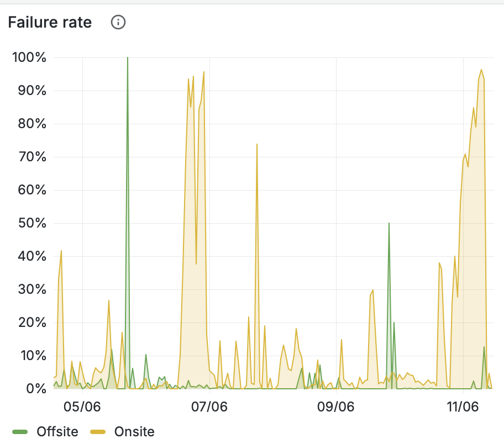The width and height of the screenshot is (504, 444).
Task: Click the first Onsite peak near 42%
Action: pyautogui.click(x=61, y=251)
